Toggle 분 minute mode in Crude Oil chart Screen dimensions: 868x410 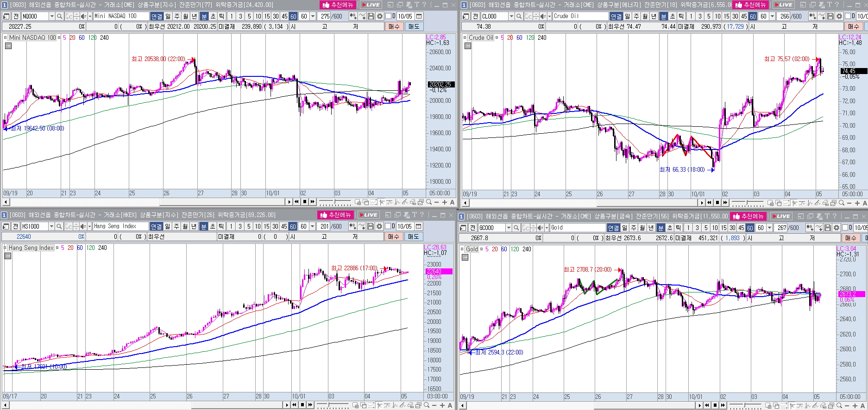pos(663,16)
